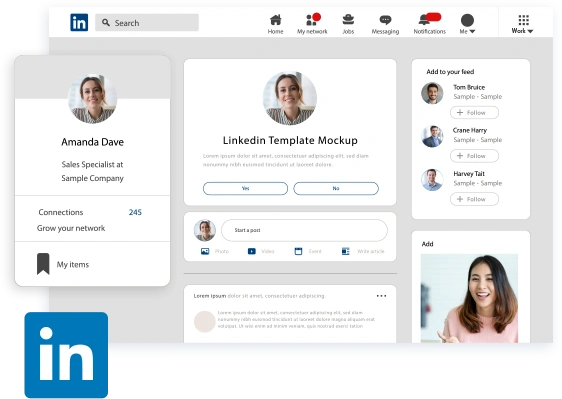Follow Harvey Tait
562x399 pixels.
pos(474,199)
